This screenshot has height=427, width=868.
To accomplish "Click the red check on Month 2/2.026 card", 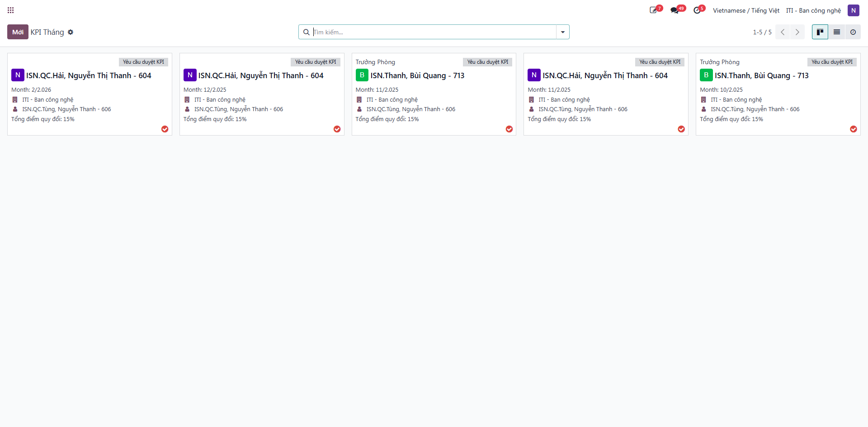I will click(165, 129).
